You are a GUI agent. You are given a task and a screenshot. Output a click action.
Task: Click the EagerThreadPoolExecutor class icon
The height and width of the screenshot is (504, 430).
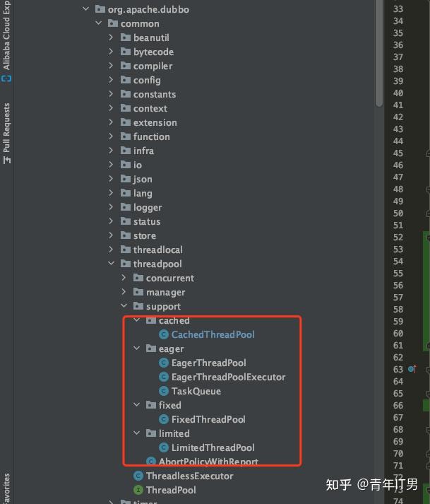pos(164,377)
